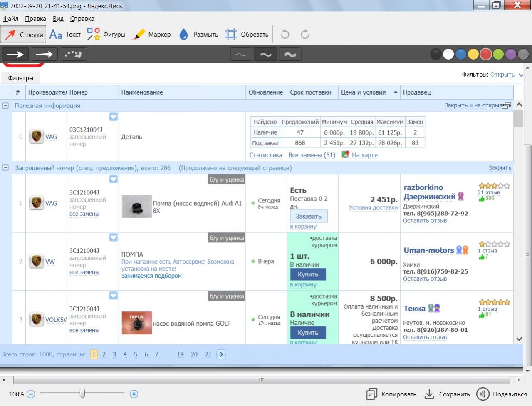This screenshot has width=532, height=406.
Task: Click the zoom slider handle
Action: point(82,394)
